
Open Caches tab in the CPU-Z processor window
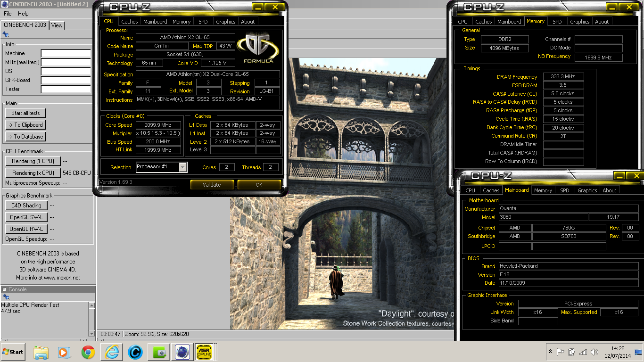click(x=129, y=22)
